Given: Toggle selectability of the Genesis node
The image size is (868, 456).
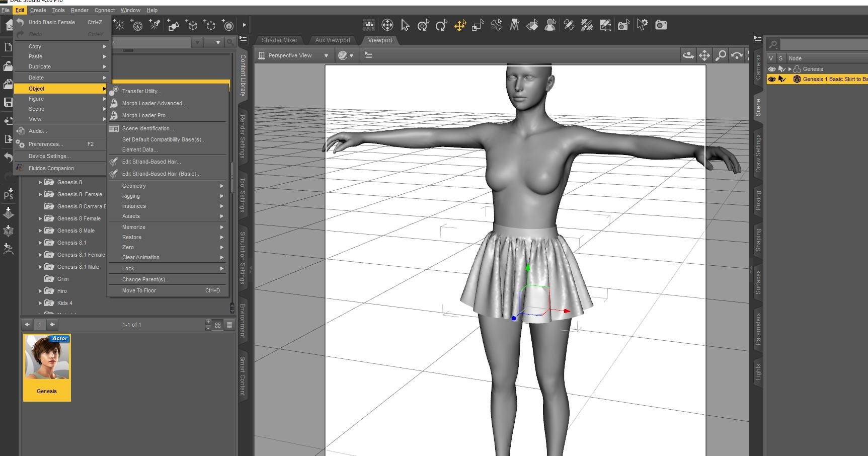Looking at the screenshot, I should [781, 69].
